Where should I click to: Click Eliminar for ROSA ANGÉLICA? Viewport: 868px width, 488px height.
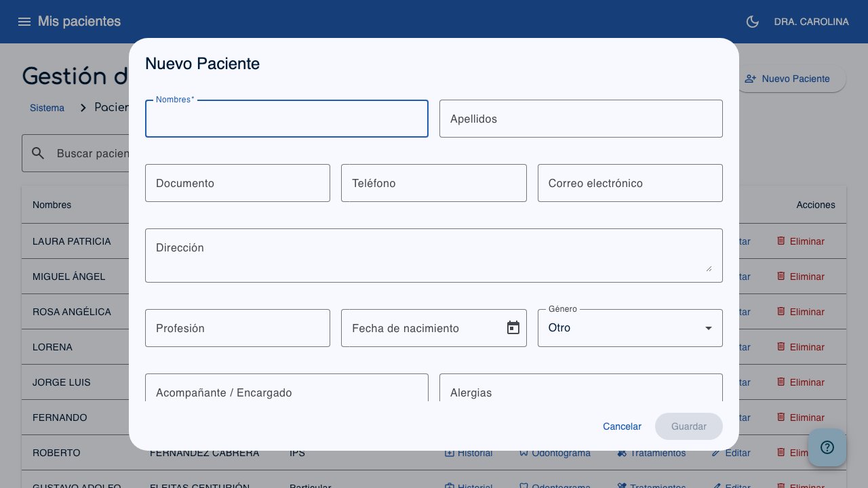[x=800, y=312]
